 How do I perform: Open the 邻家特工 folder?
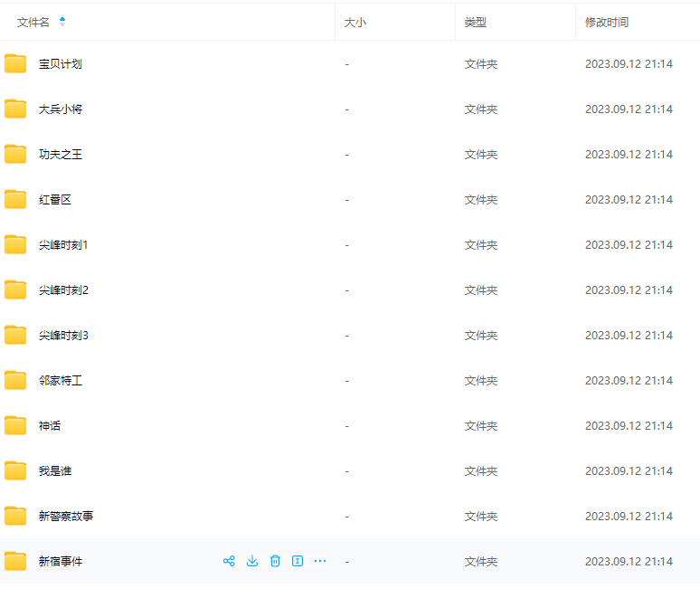[x=61, y=381]
